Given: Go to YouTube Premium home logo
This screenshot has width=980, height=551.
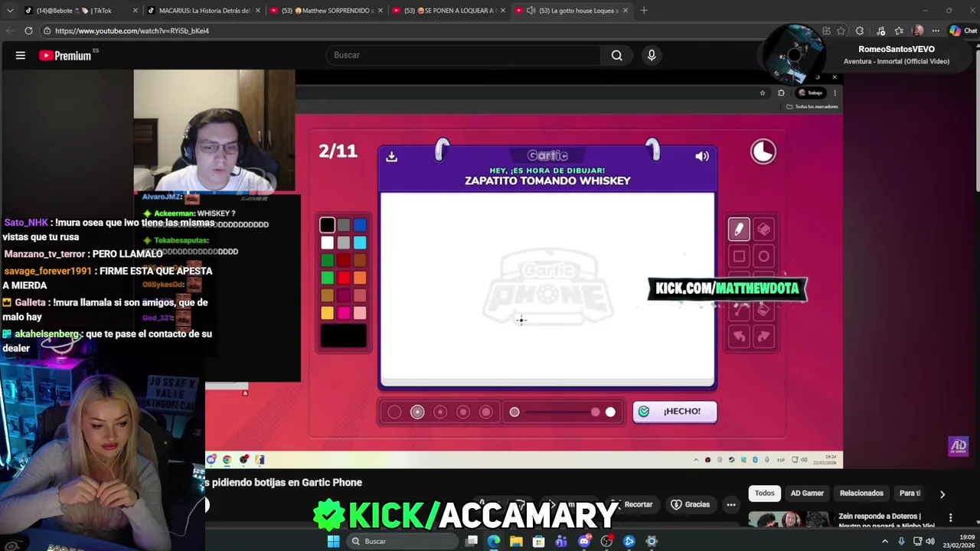Looking at the screenshot, I should (65, 55).
